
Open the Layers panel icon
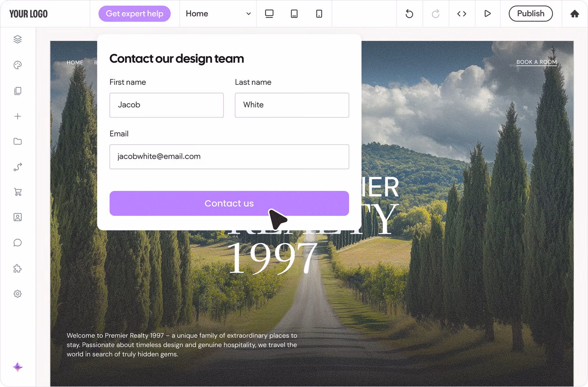click(18, 39)
